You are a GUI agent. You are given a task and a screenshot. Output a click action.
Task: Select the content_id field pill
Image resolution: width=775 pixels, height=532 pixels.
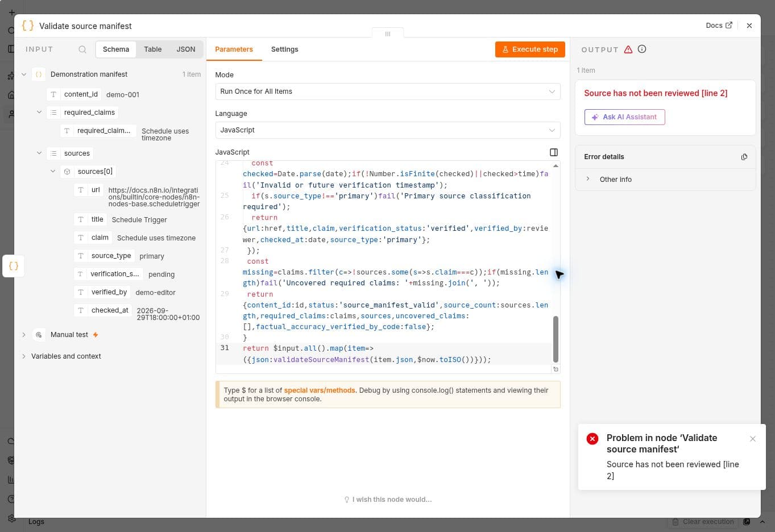tap(74, 94)
